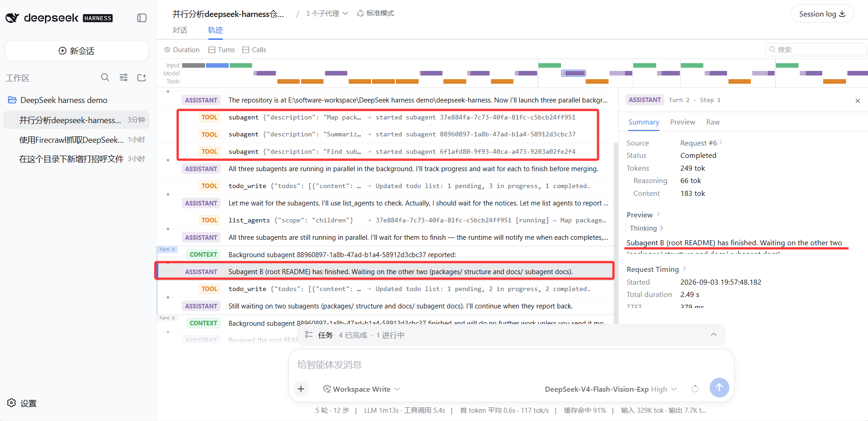
Task: Open 设置 settings gear
Action: coord(22,403)
